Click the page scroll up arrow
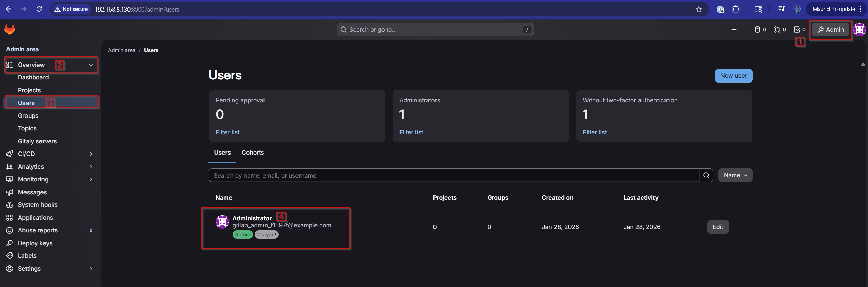The image size is (868, 287). pos(863,64)
